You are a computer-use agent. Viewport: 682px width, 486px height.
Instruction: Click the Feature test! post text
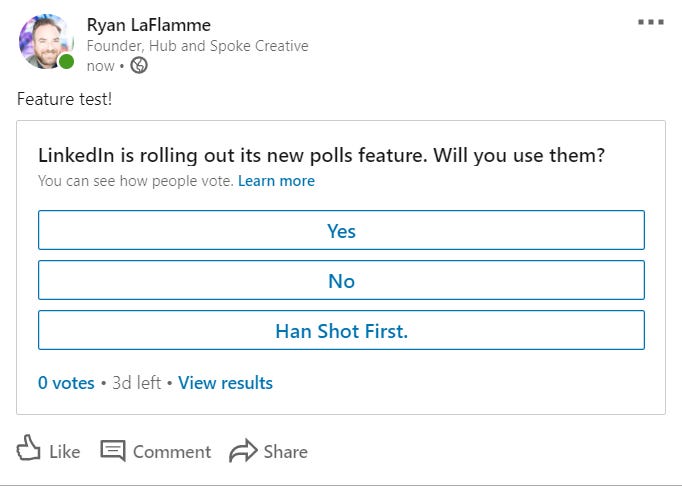59,100
